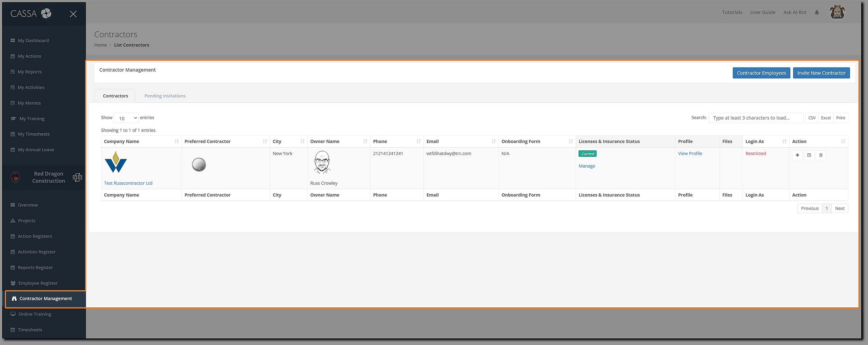Sort by Preferred Contractor column arrows
This screenshot has height=345, width=868.
click(x=265, y=141)
